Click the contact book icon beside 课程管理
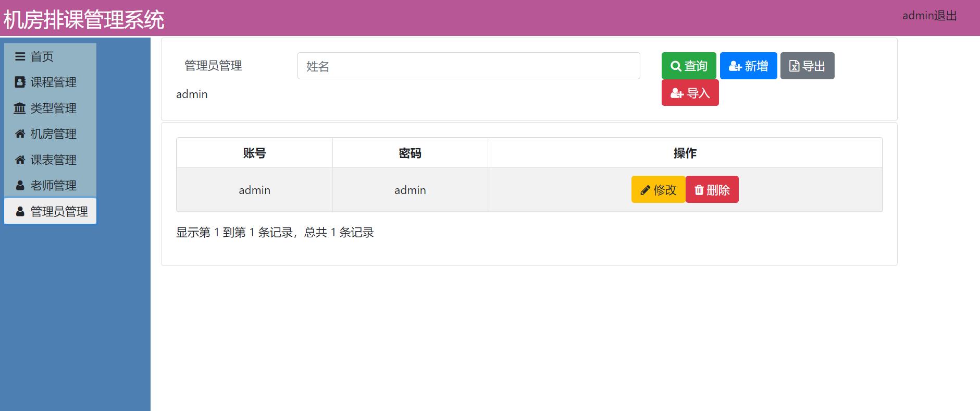Screen dimensions: 980x411 click(x=20, y=82)
